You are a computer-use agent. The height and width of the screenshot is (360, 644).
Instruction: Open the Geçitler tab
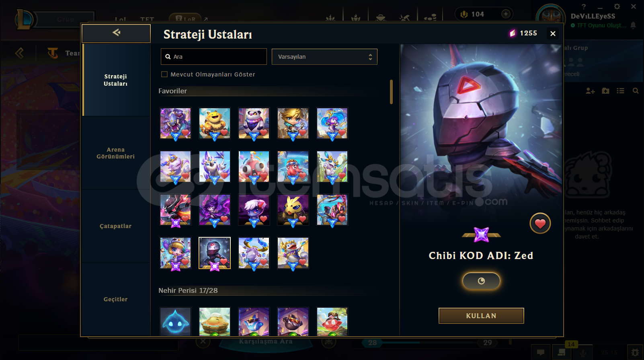pos(115,299)
